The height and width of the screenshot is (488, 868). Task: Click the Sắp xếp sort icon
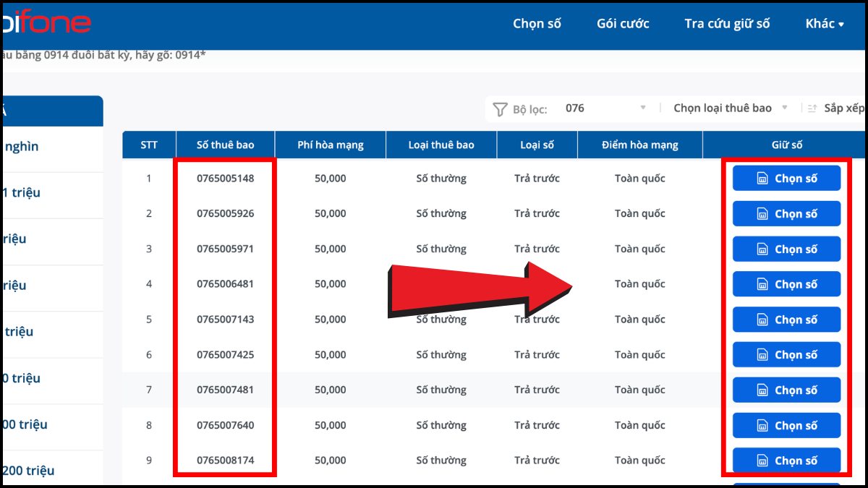point(812,108)
